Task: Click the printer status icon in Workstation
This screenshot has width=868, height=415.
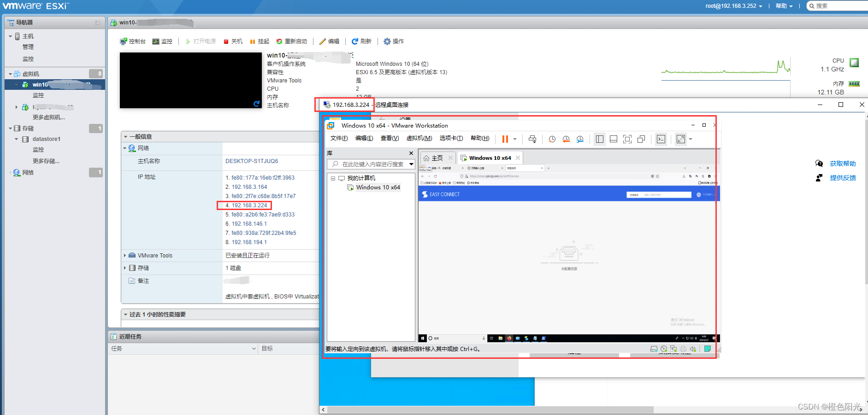Action: (x=683, y=349)
